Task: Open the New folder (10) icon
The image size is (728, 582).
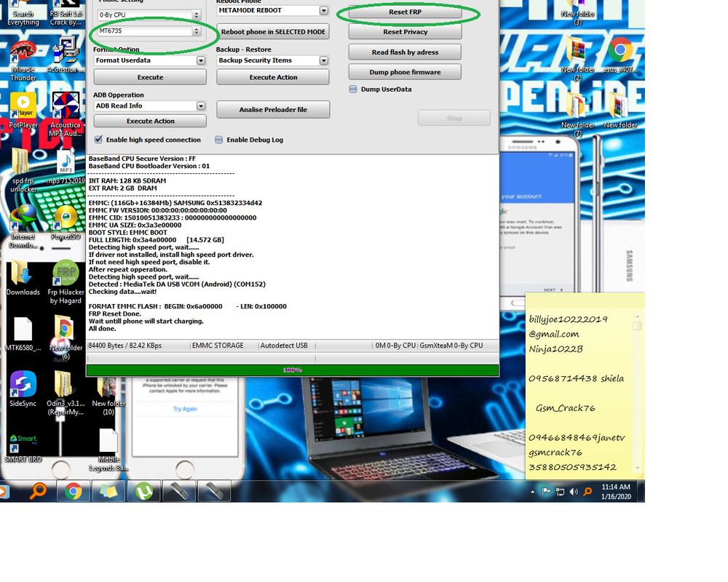Action: tap(108, 396)
